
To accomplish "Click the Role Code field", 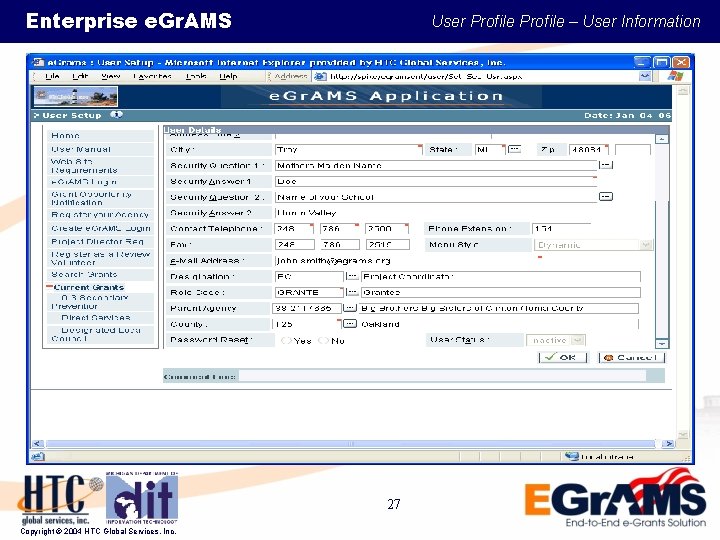I will (x=309, y=292).
